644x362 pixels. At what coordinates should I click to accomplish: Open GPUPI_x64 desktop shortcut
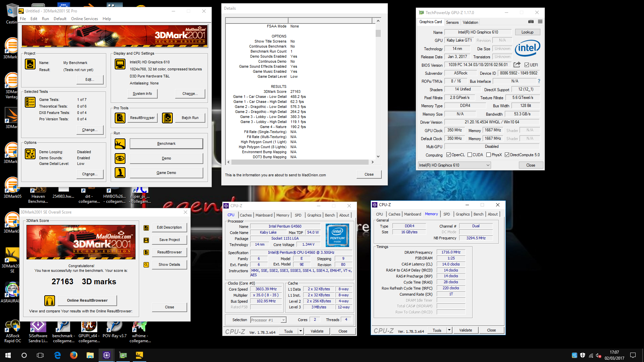[89, 332]
